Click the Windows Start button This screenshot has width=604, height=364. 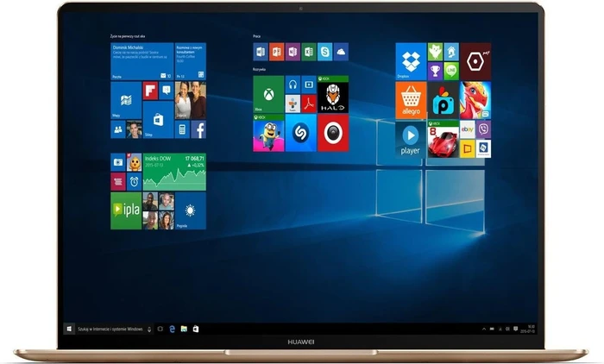[x=69, y=329]
